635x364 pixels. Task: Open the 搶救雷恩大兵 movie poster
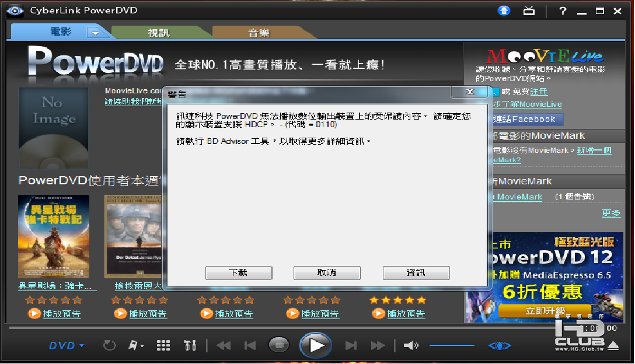(133, 236)
